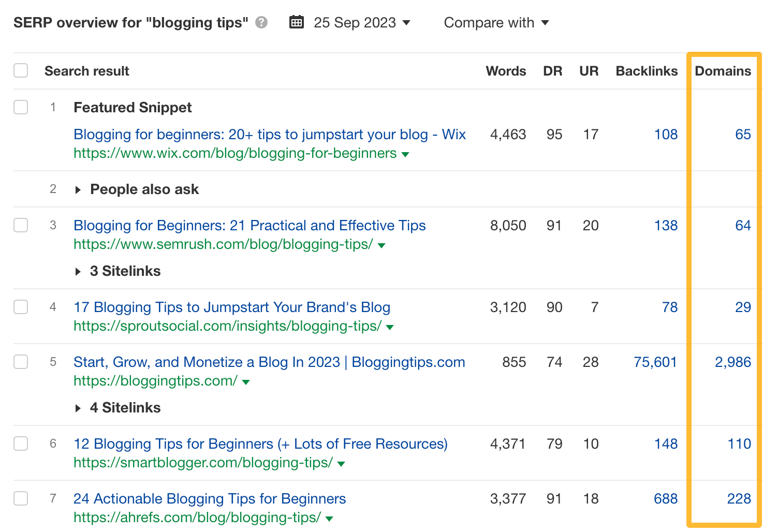This screenshot has height=532, width=763.
Task: Click the calendar icon next to the date
Action: click(296, 22)
